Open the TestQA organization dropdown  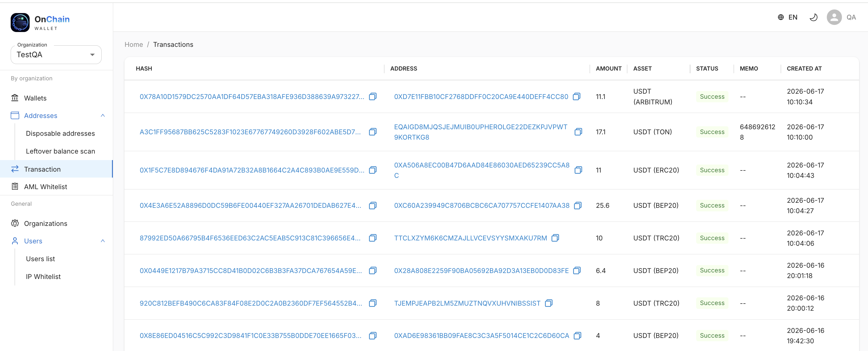pyautogui.click(x=56, y=55)
